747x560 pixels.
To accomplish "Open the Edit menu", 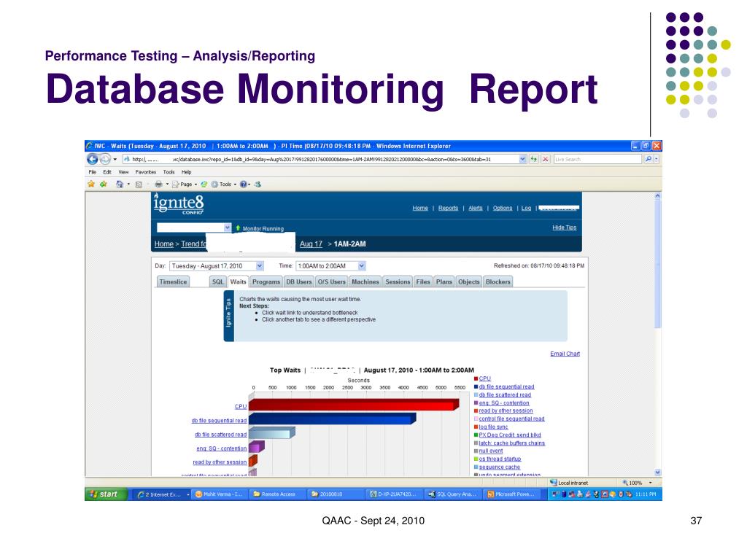I will pyautogui.click(x=107, y=172).
